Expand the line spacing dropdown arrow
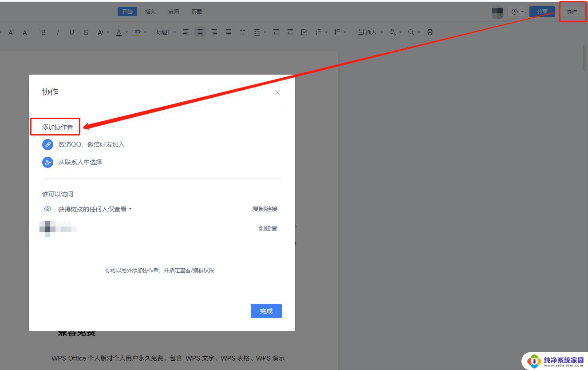This screenshot has width=588, height=370. click(265, 32)
